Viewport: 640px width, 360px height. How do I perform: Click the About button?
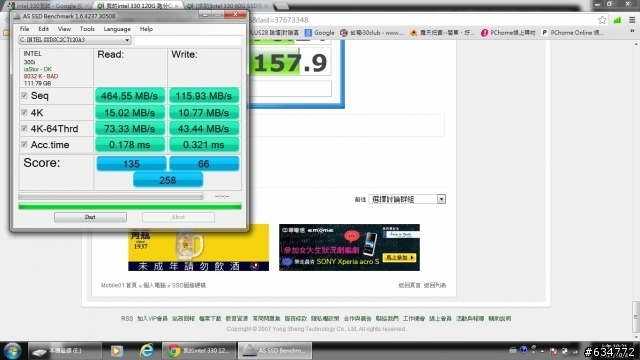(178, 217)
